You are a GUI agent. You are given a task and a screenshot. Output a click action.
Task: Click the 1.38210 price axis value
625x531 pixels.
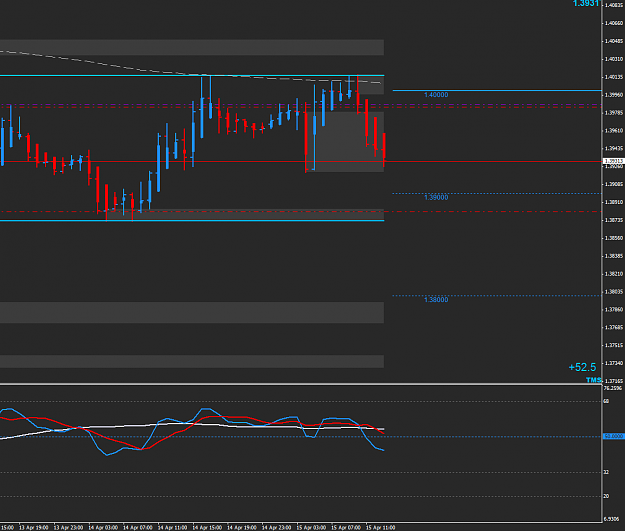click(614, 274)
